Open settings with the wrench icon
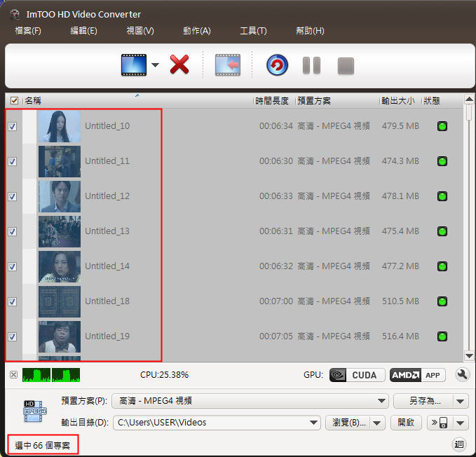The width and height of the screenshot is (476, 457). pos(461,375)
